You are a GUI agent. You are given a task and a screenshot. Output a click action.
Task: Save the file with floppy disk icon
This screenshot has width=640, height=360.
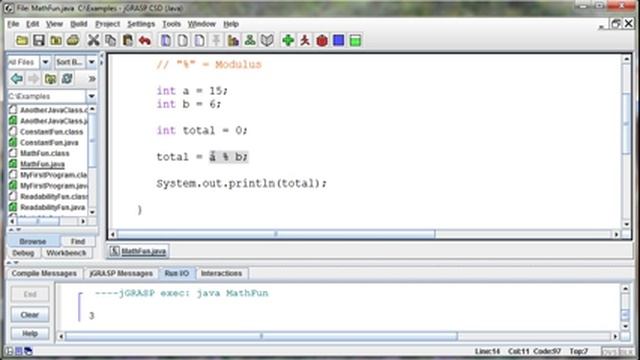(x=39, y=40)
